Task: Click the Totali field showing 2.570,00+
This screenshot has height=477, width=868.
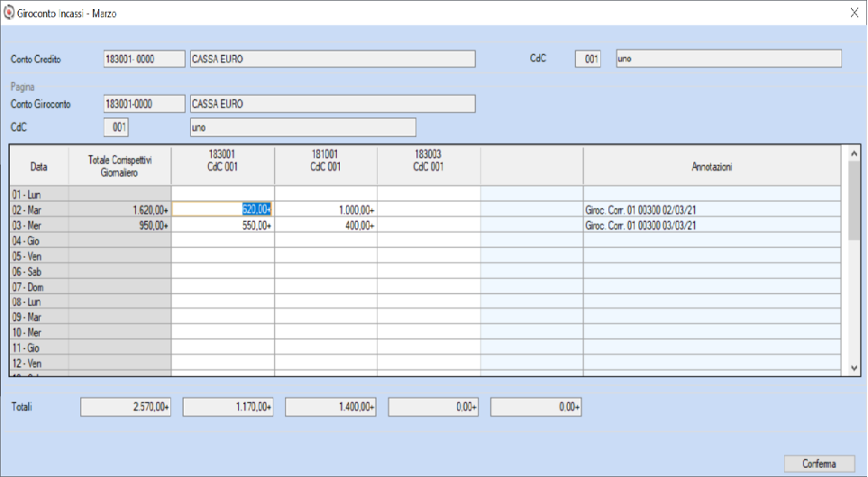Action: (125, 407)
